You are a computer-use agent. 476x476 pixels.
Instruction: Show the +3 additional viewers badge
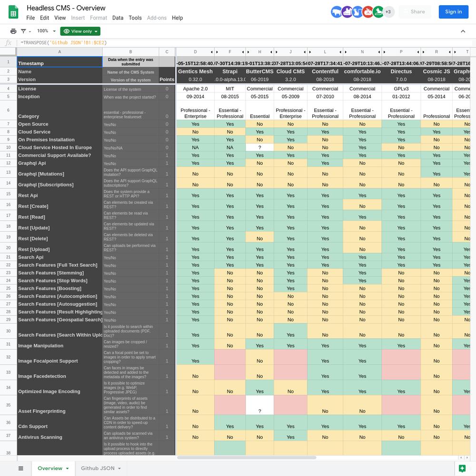click(388, 12)
